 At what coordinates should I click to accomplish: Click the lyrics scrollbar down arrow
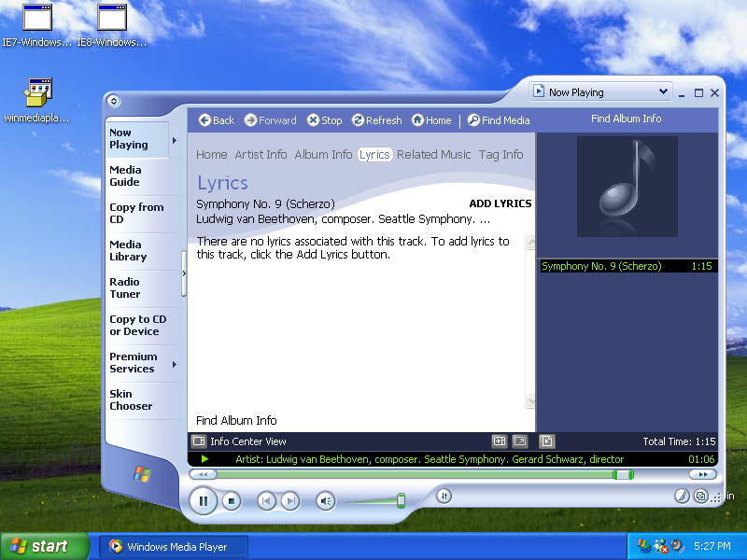click(x=530, y=401)
